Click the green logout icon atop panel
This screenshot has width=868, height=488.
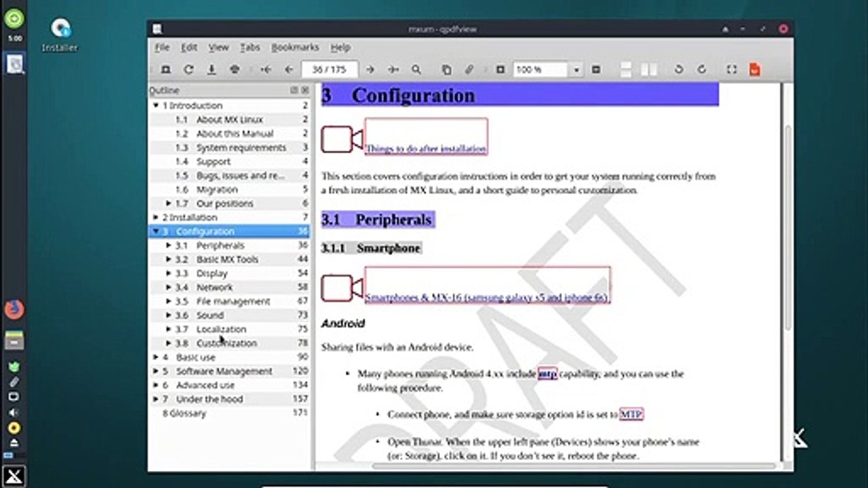pyautogui.click(x=14, y=19)
